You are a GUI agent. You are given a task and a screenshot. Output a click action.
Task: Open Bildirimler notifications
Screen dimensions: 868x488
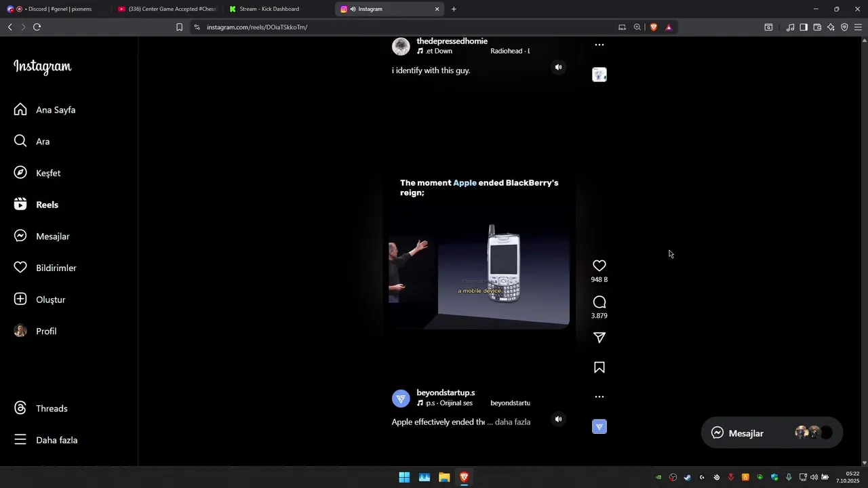pos(45,268)
